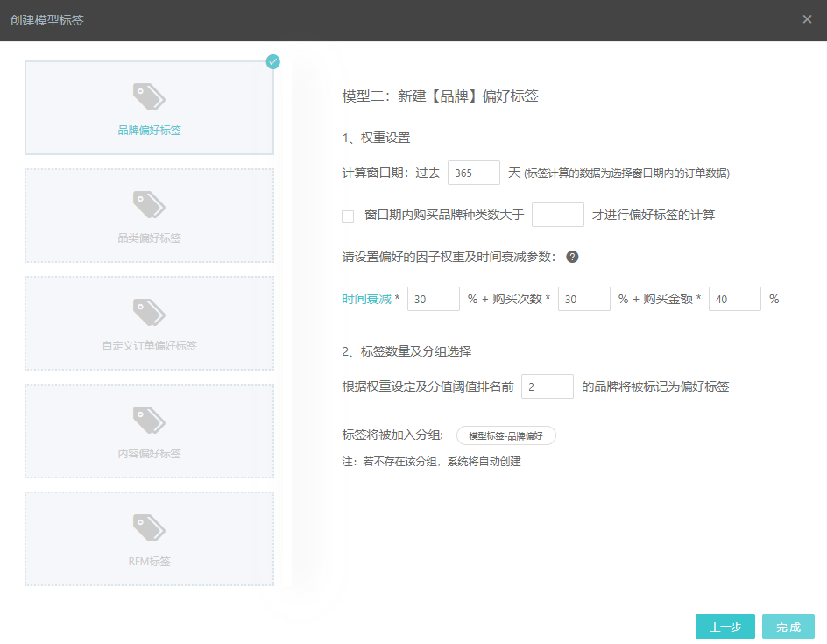Click the 模型标签-品牌偏好 group tag

(x=506, y=435)
